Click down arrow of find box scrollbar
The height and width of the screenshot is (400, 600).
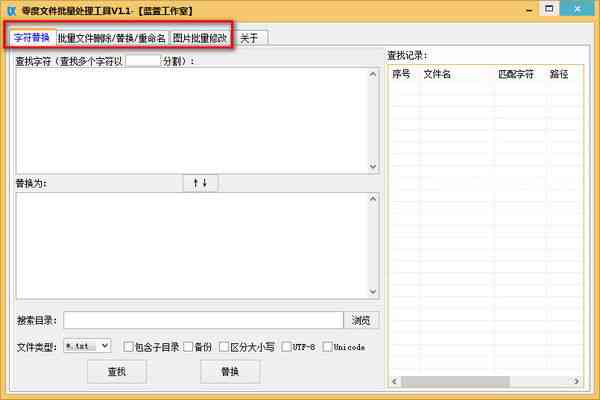point(373,167)
